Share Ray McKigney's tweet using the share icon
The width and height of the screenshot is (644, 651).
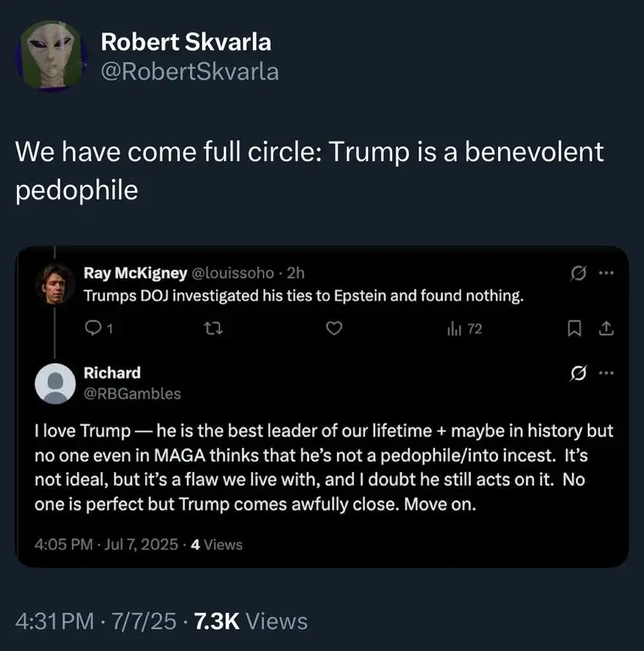point(606,330)
